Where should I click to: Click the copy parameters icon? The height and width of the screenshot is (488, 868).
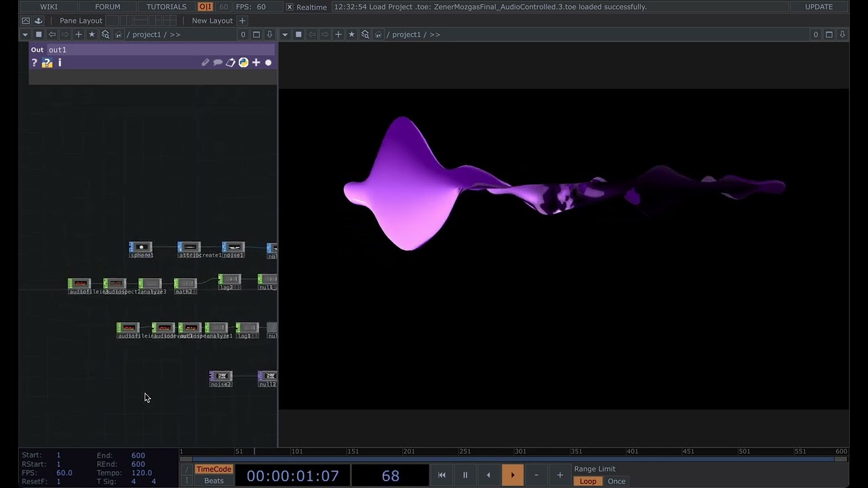231,62
